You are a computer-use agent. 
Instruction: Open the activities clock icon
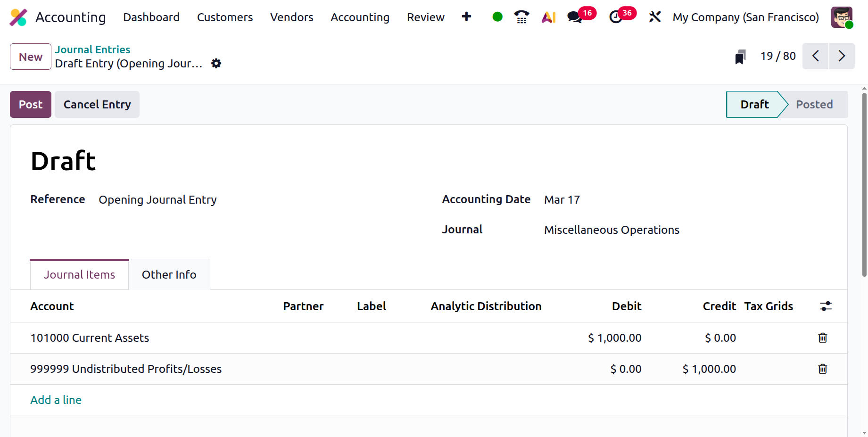pyautogui.click(x=615, y=17)
